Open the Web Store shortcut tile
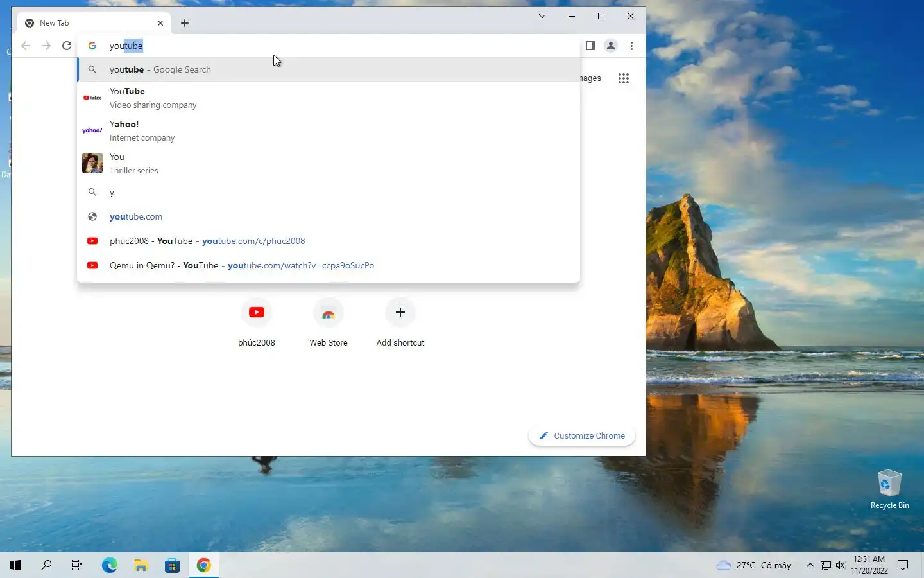924x578 pixels. pos(329,323)
